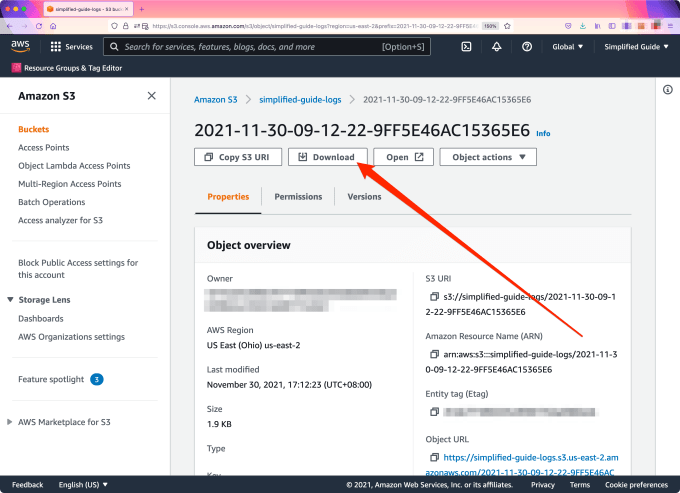Select Buckets in the sidebar
This screenshot has width=680, height=493.
coord(33,129)
